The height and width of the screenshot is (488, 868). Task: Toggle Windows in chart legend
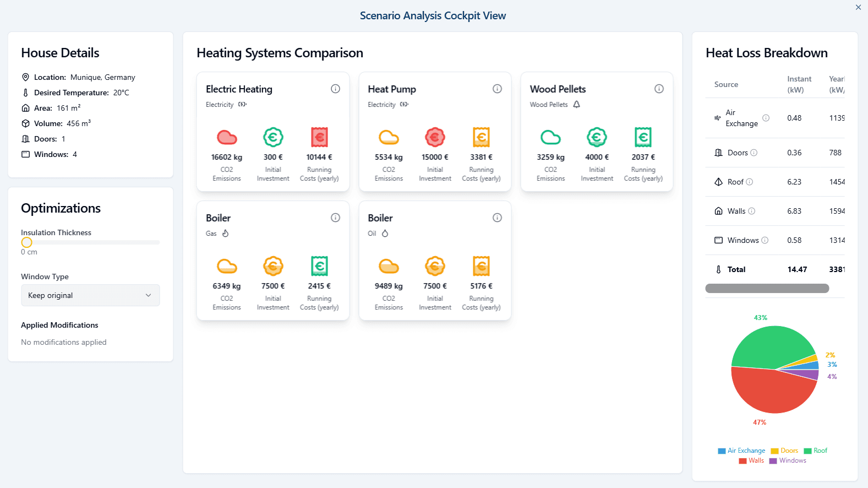click(788, 460)
